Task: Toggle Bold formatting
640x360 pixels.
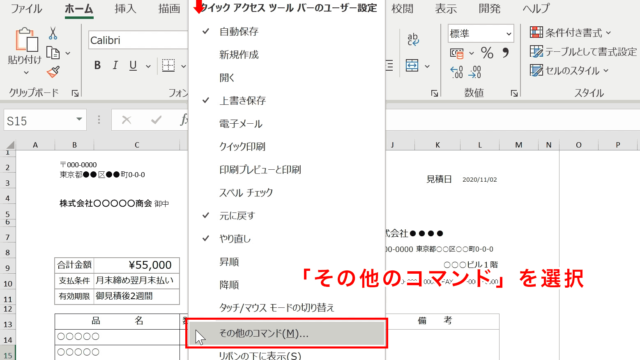Action: (x=97, y=65)
